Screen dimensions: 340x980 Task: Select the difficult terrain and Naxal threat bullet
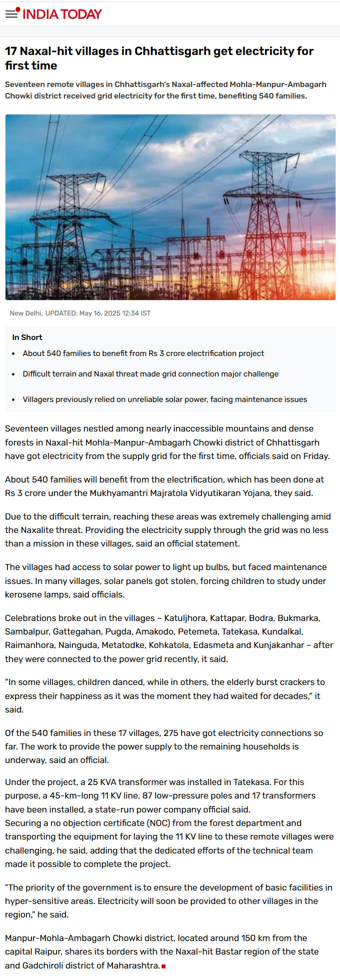pyautogui.click(x=150, y=374)
